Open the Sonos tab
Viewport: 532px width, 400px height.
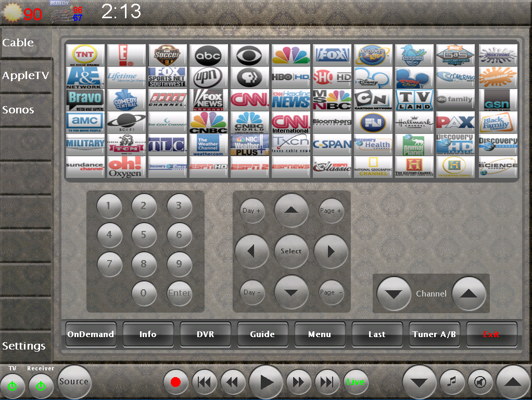tap(26, 110)
